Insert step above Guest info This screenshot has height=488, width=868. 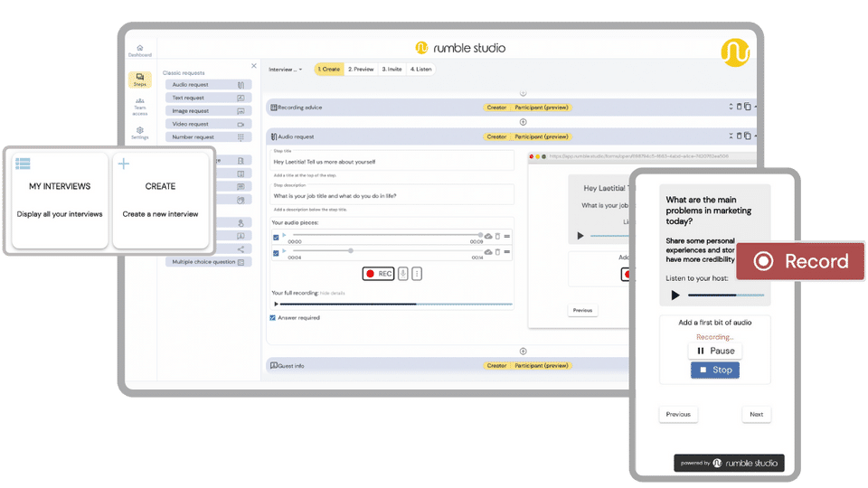tap(524, 352)
